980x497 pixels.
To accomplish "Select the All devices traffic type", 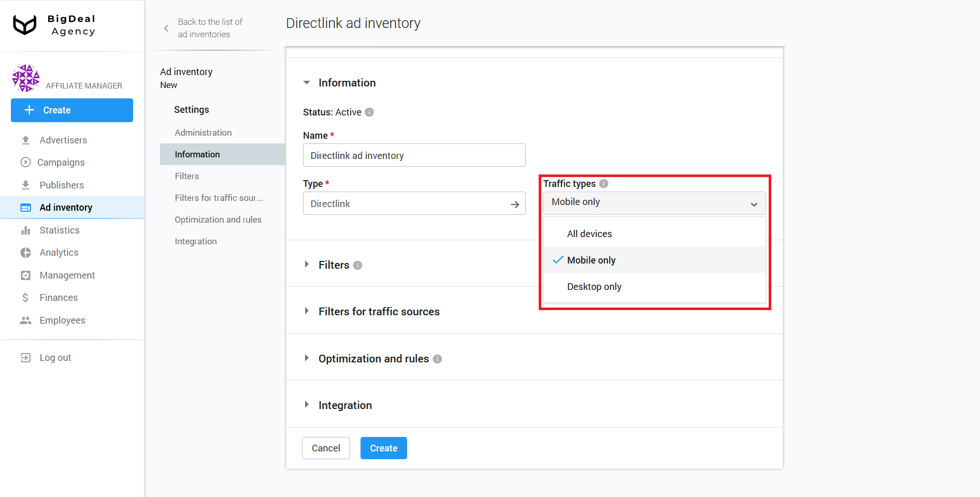I will pos(589,233).
